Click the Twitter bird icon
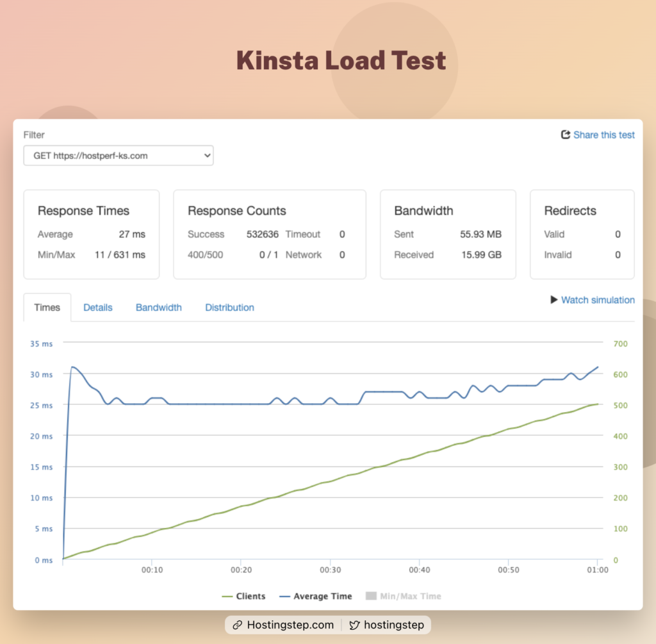Screen dimensions: 656x644 click(354, 625)
